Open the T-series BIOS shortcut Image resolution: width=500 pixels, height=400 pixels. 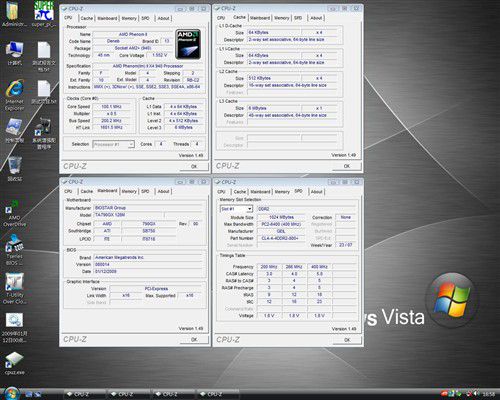[x=14, y=250]
